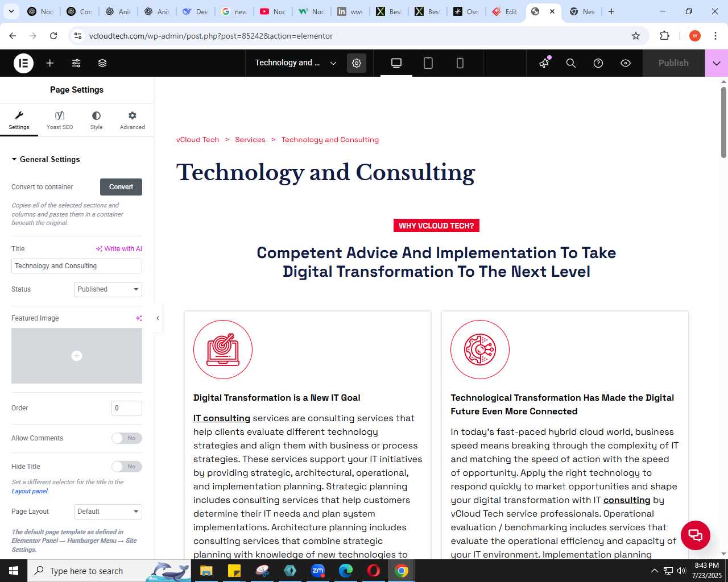Open new browser tab
728x582 pixels.
611,11
